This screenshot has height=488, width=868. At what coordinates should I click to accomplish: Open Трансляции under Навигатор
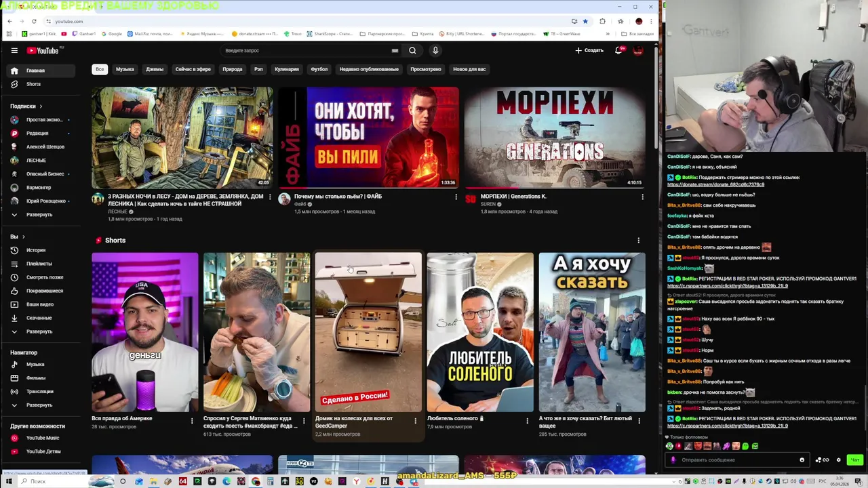42,391
